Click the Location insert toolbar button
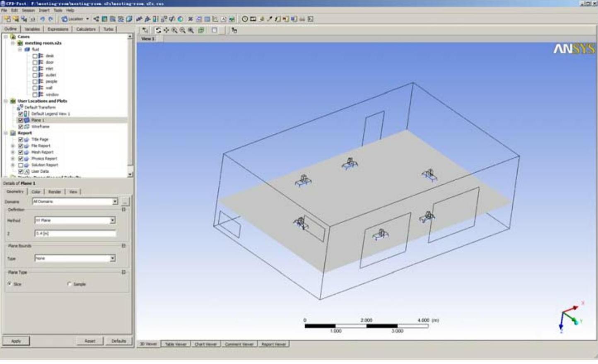The width and height of the screenshot is (598, 364). pyautogui.click(x=75, y=19)
